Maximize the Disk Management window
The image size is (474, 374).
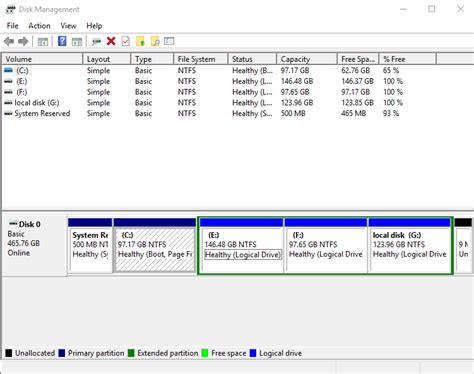click(x=432, y=9)
